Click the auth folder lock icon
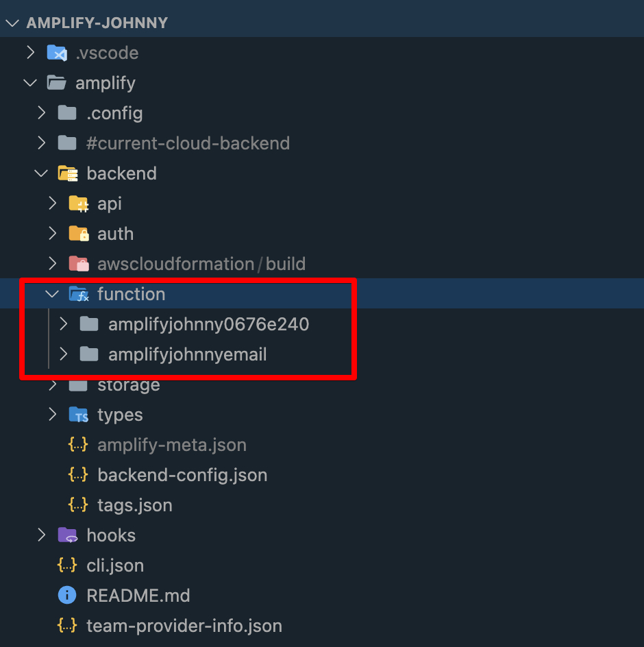 (78, 234)
